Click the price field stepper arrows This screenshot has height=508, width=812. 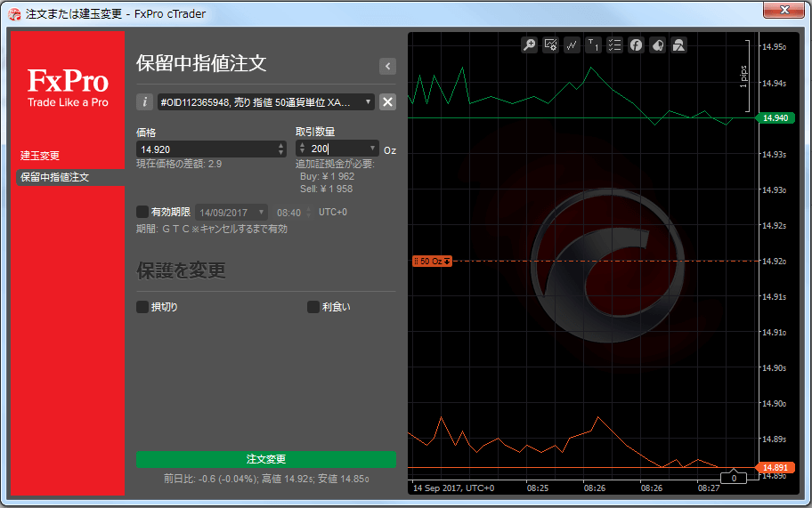tap(281, 149)
